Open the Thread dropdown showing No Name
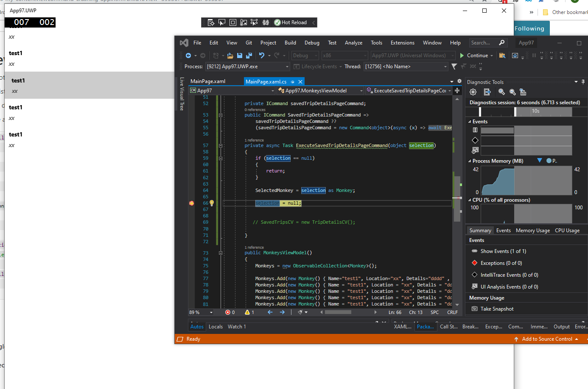Screen dimensions: 588x389 [406, 67]
